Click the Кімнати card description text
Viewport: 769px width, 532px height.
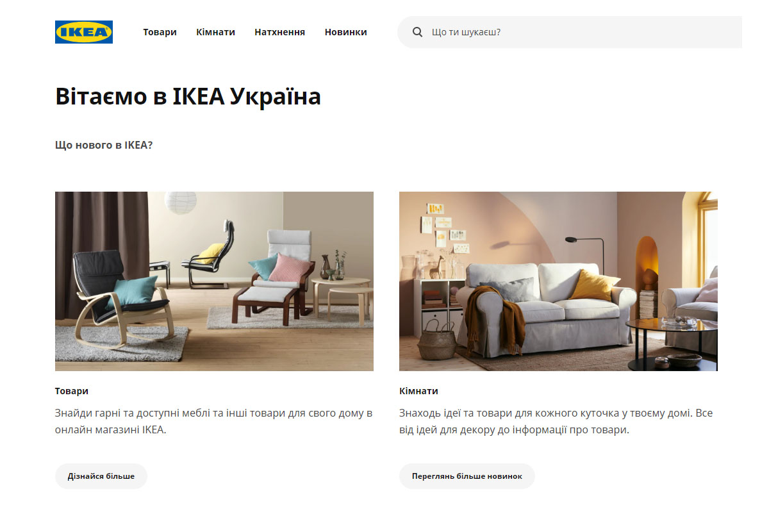point(556,421)
